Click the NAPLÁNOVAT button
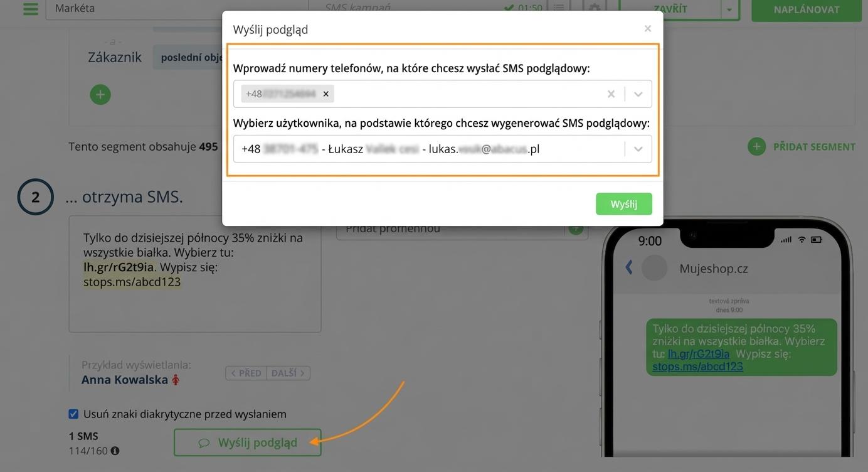This screenshot has width=868, height=472. [807, 9]
